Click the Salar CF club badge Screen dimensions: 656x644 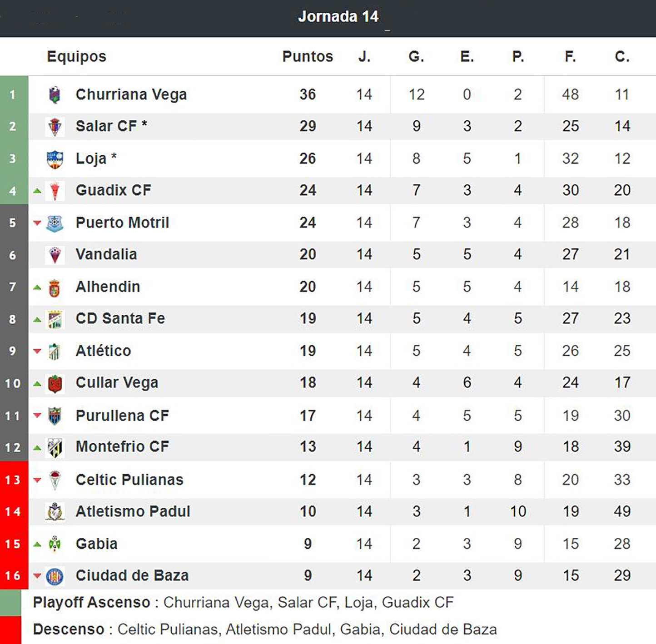(x=55, y=126)
